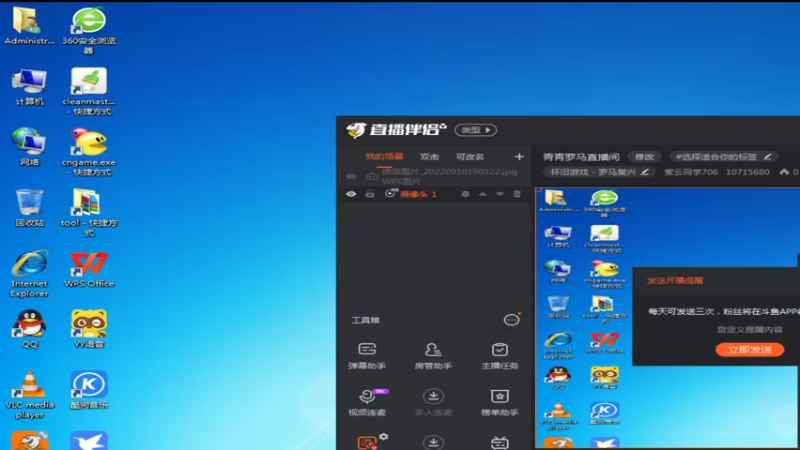Switch to 我的场景 tab
Screen dimensions: 800x450
pos(384,157)
